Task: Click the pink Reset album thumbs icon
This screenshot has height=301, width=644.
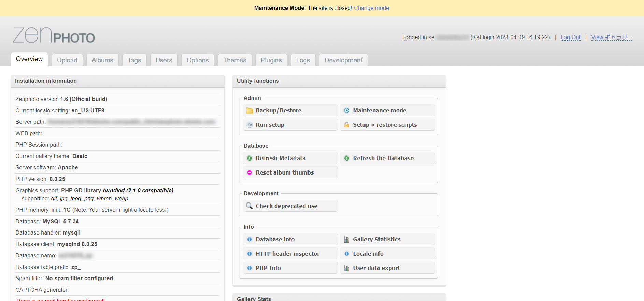Action: [x=249, y=172]
